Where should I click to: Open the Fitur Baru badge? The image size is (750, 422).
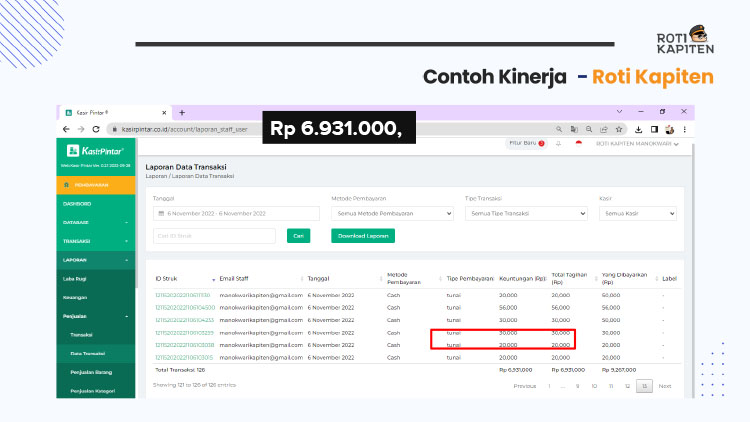pyautogui.click(x=526, y=143)
